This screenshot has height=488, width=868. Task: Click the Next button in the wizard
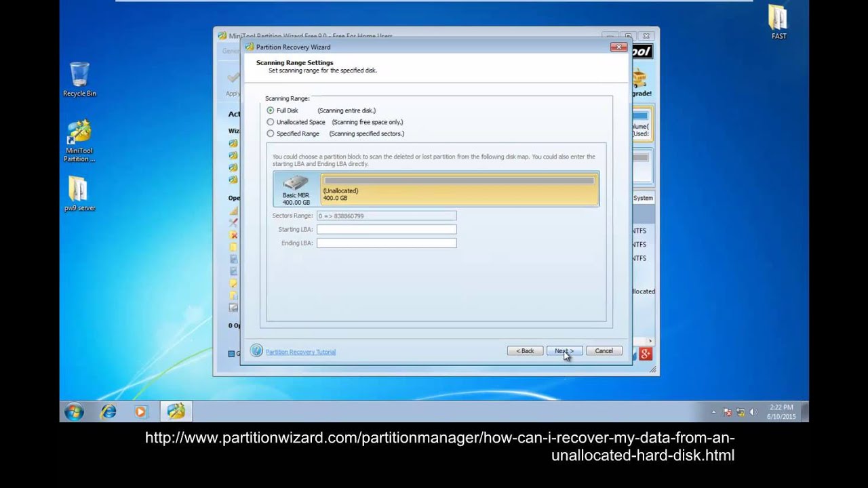[564, 351]
